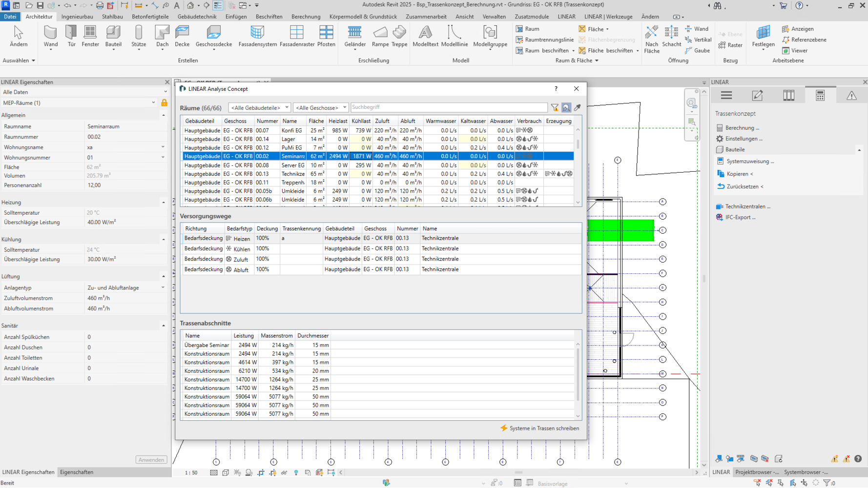Toggle the lock icon beside MEP-Räume
Viewport: 868px width, 488px height.
164,103
